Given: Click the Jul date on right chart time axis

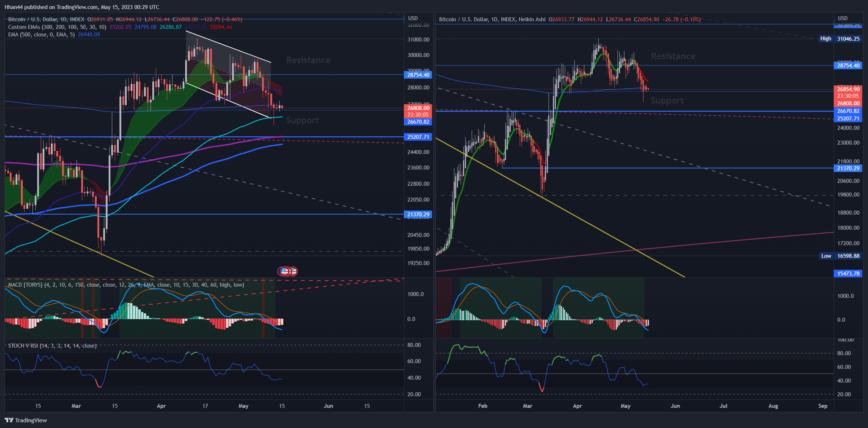Looking at the screenshot, I should tap(724, 406).
